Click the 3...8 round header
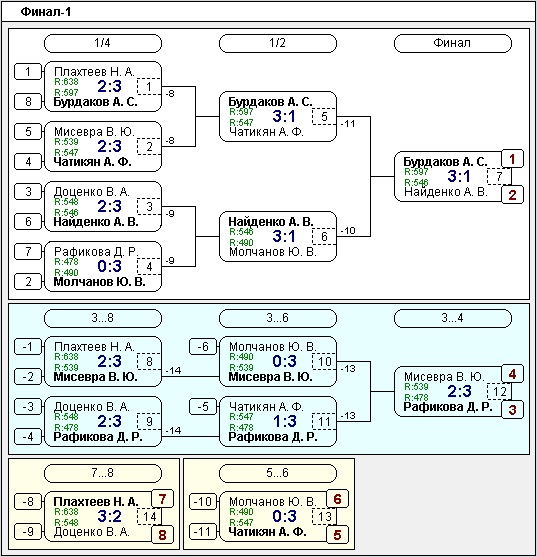537x557 pixels. click(x=103, y=318)
